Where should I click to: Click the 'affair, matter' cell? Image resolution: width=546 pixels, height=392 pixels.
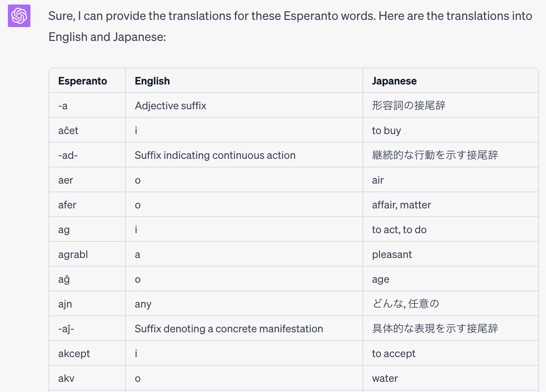click(450, 205)
